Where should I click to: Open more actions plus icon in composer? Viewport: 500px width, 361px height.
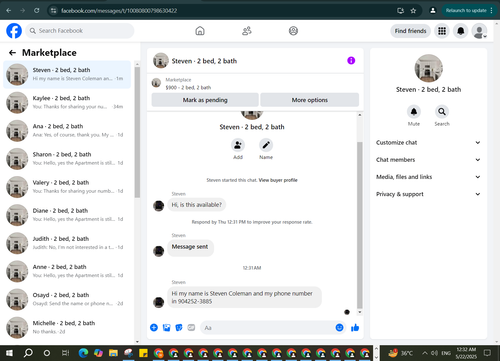click(154, 328)
